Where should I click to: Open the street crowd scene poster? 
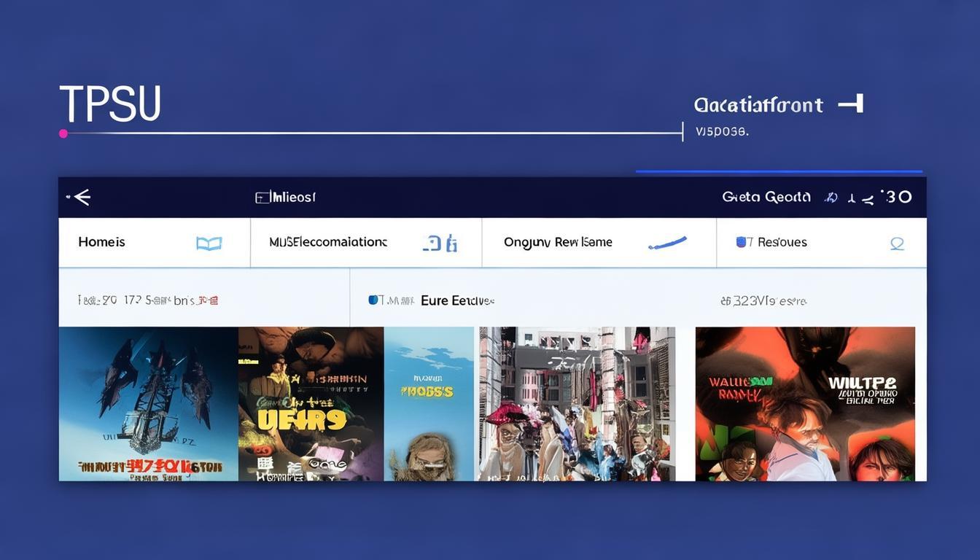(x=577, y=404)
